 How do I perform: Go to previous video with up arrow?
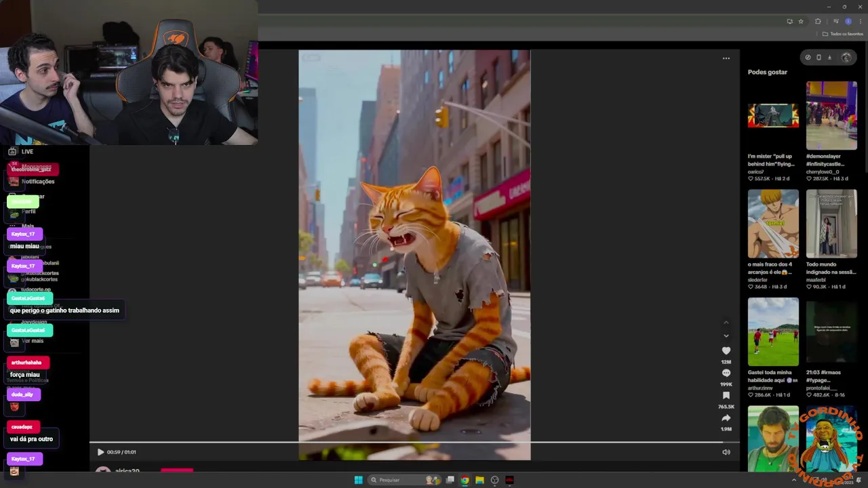click(726, 323)
